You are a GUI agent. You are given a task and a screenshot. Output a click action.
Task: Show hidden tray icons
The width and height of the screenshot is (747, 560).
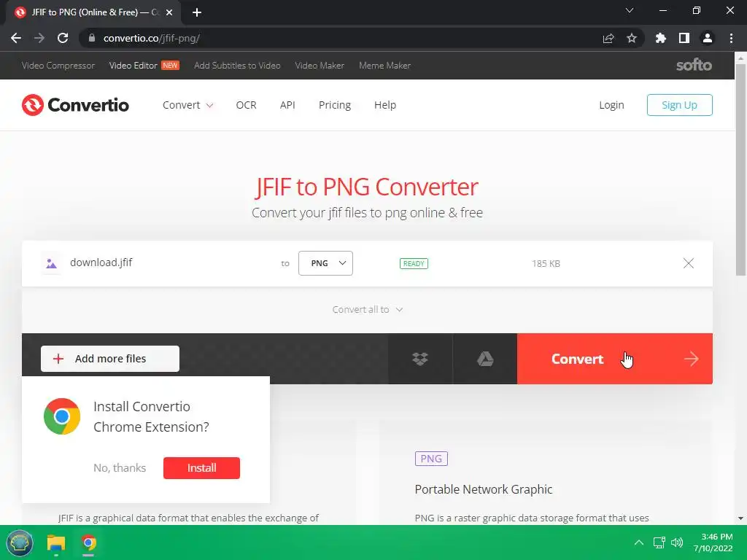tap(639, 542)
